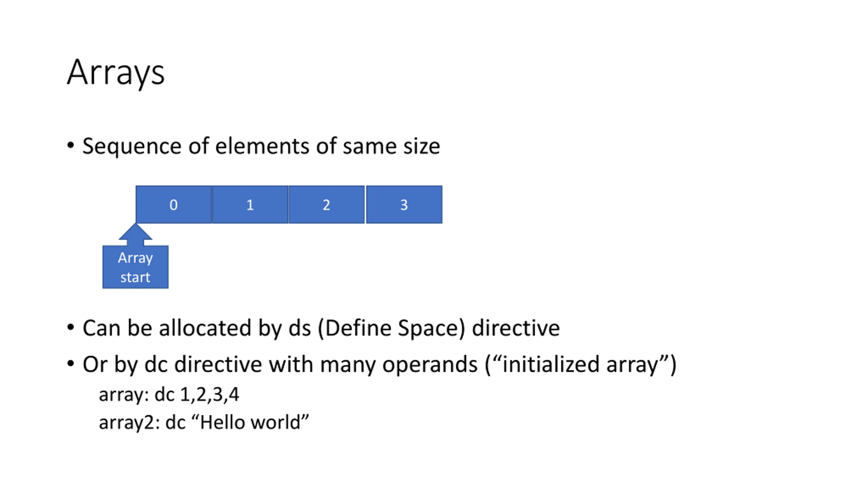
Task: Click the word 'directive' in the ds bullet
Action: click(516, 328)
